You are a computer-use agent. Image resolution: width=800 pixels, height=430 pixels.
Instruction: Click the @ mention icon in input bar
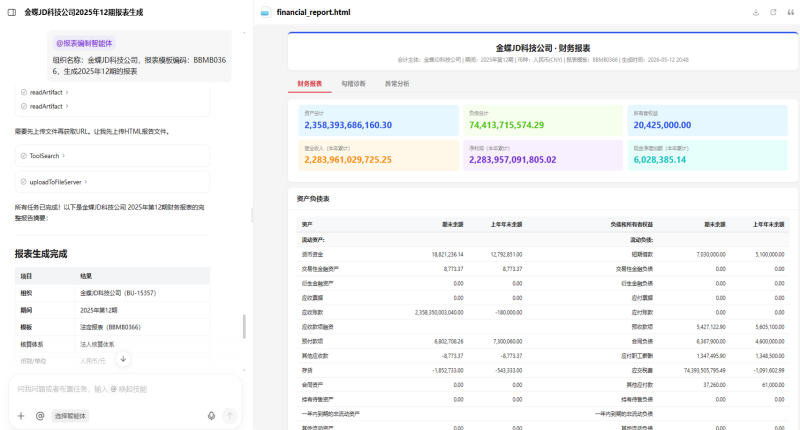pyautogui.click(x=40, y=416)
